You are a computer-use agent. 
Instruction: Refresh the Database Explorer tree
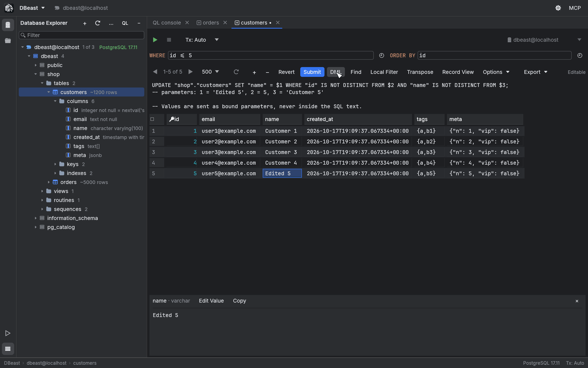coord(97,23)
